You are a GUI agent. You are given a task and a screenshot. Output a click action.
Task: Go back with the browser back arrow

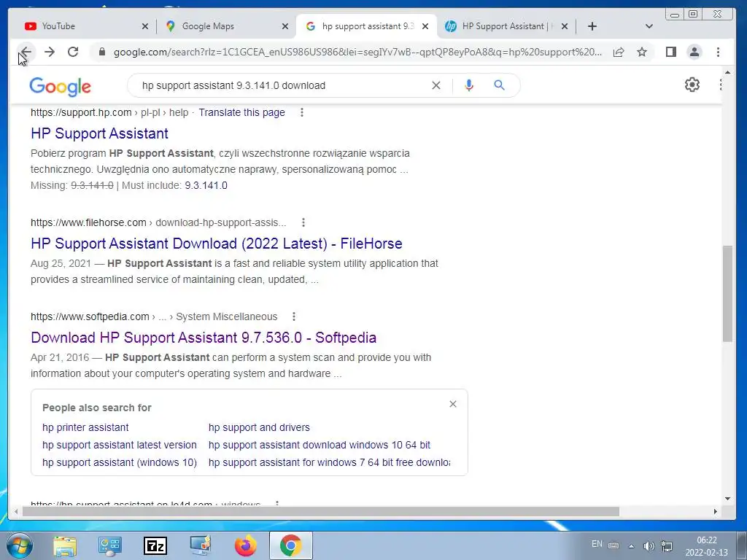click(26, 52)
